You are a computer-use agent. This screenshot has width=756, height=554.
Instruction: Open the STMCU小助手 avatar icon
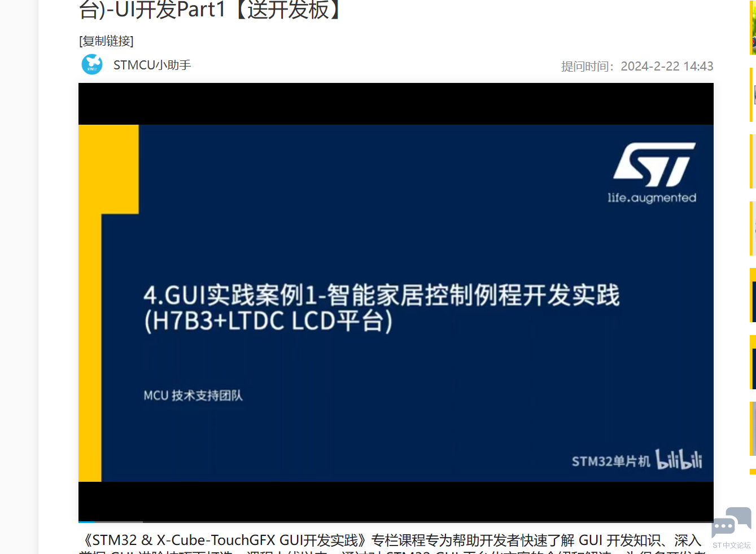click(92, 64)
